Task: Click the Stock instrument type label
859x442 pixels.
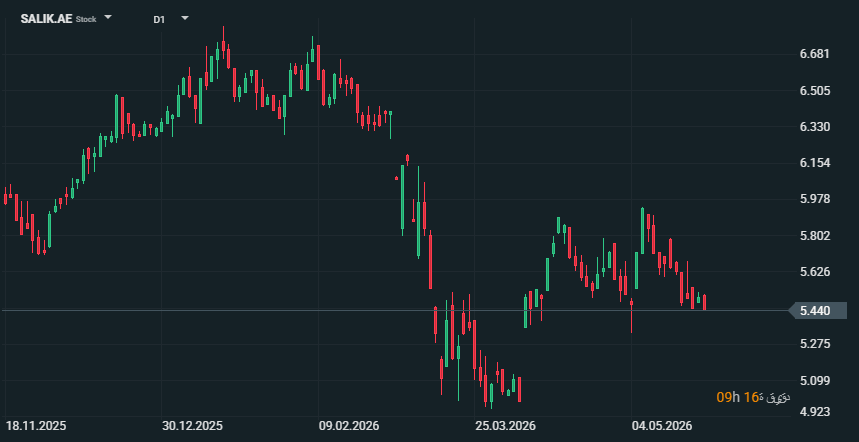Action: click(x=86, y=19)
